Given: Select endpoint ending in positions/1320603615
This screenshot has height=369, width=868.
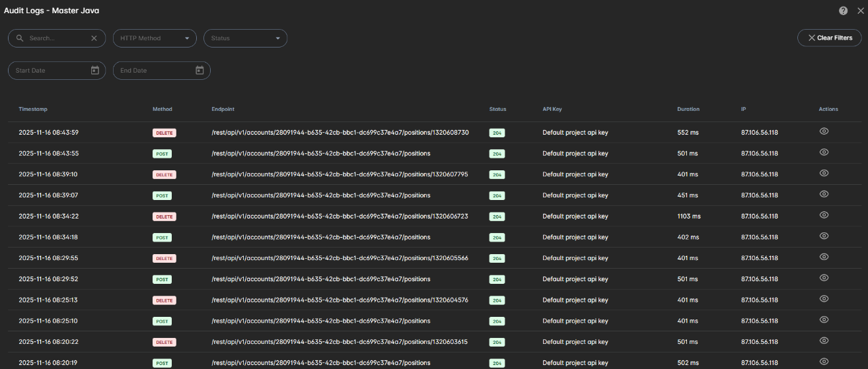Looking at the screenshot, I should pos(340,342).
